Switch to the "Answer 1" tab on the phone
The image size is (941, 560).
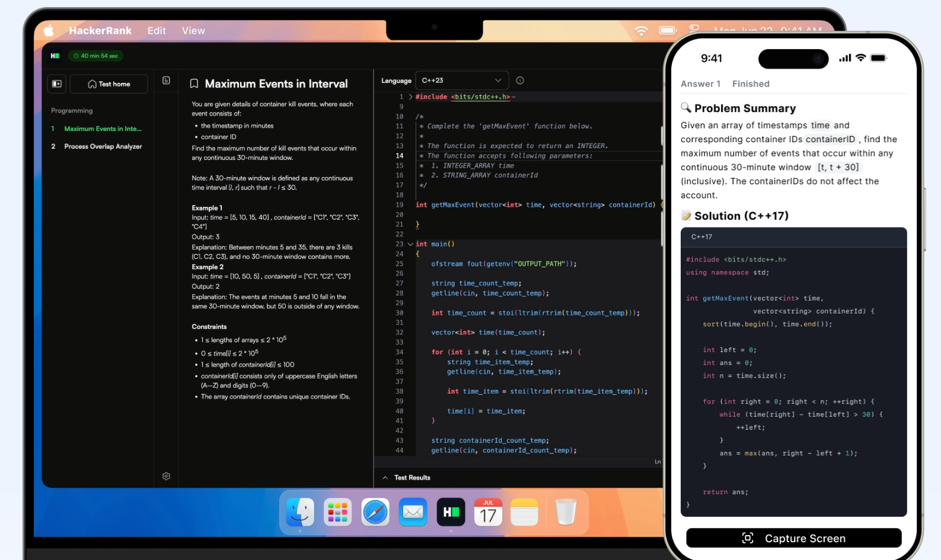(700, 84)
